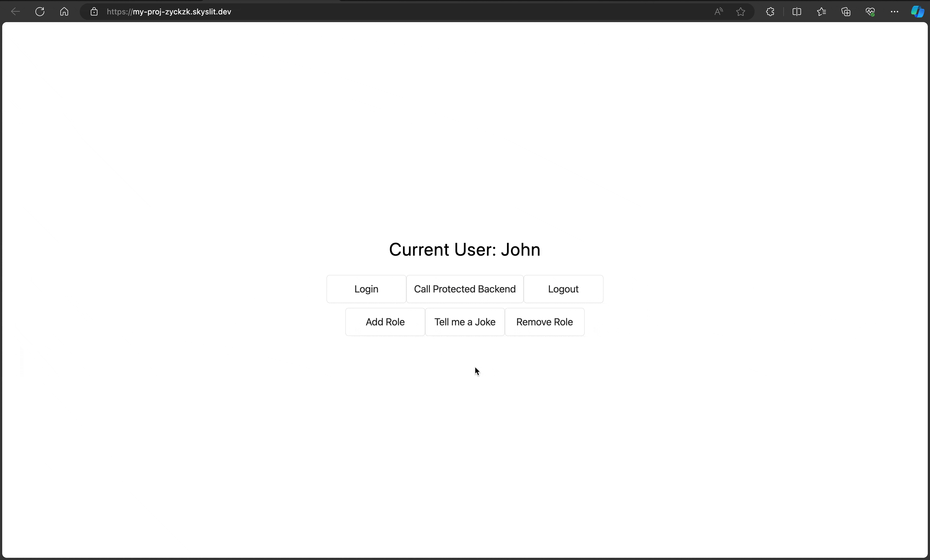Open the Extensions puzzle icon
This screenshot has height=560, width=930.
click(x=770, y=12)
